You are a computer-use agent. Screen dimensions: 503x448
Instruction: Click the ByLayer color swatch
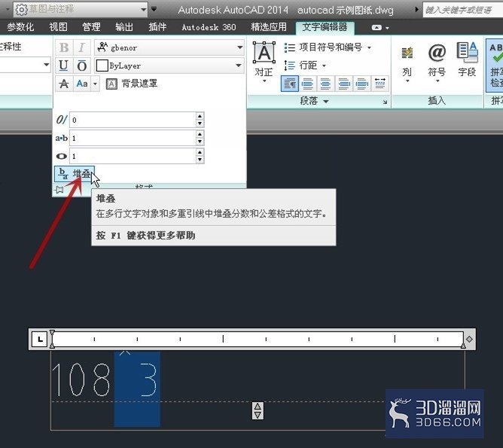102,66
